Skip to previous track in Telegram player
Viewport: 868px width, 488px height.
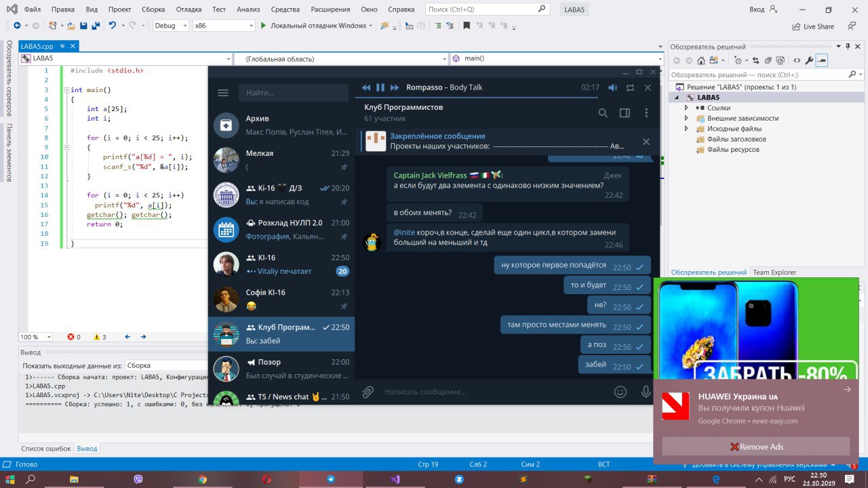(x=366, y=87)
